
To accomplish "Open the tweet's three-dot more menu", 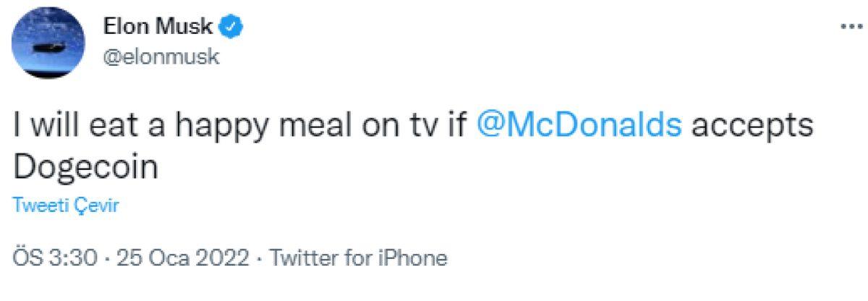I will [x=847, y=27].
